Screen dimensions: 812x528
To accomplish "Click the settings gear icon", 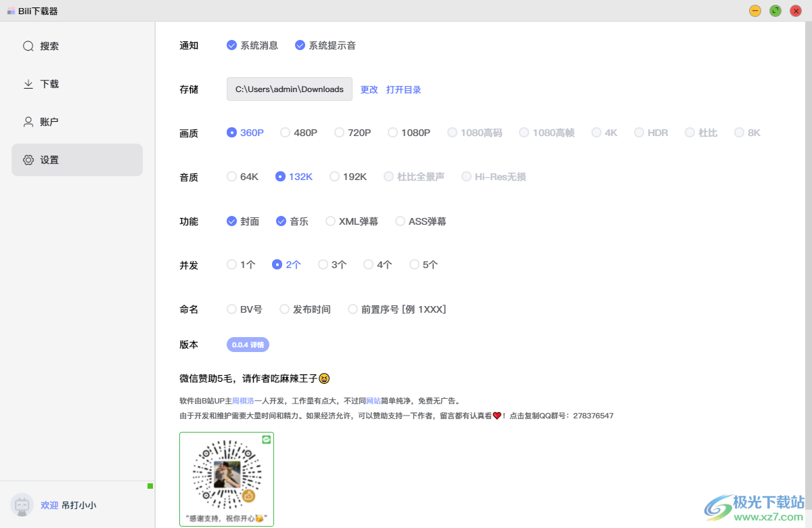I will pyautogui.click(x=28, y=160).
